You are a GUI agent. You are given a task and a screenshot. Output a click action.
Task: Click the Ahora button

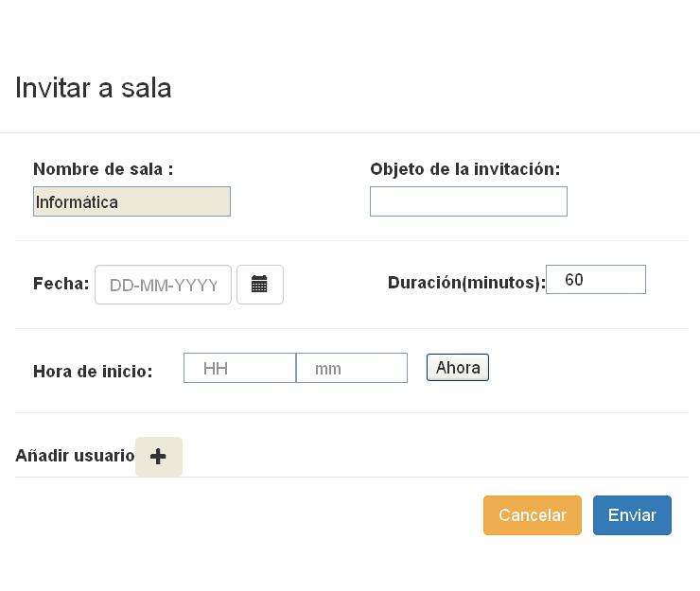(458, 368)
